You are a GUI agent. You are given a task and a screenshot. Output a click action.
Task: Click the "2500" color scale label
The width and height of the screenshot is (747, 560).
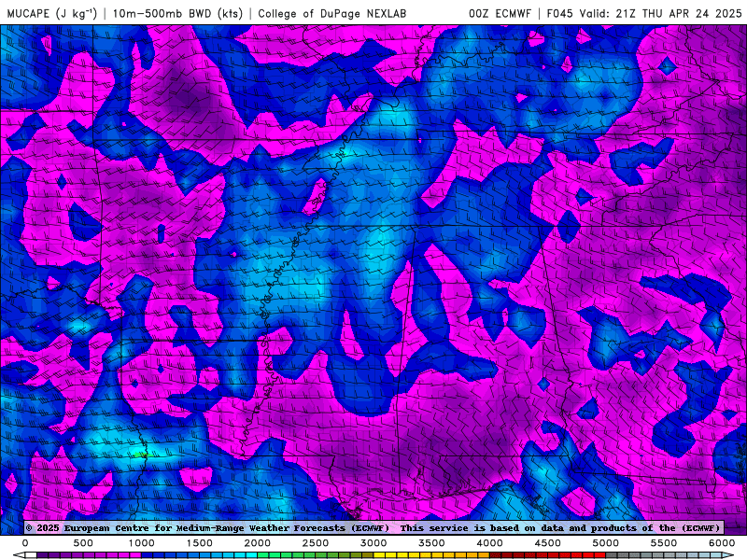point(316,543)
